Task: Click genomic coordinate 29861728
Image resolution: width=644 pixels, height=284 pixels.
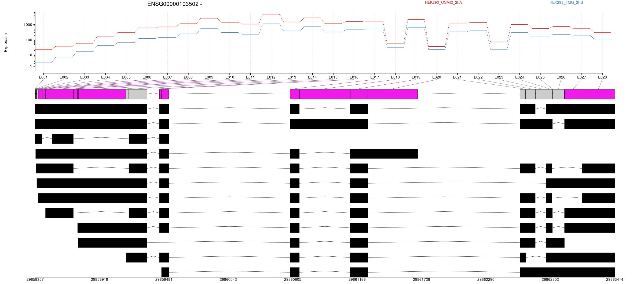Action: [x=422, y=279]
